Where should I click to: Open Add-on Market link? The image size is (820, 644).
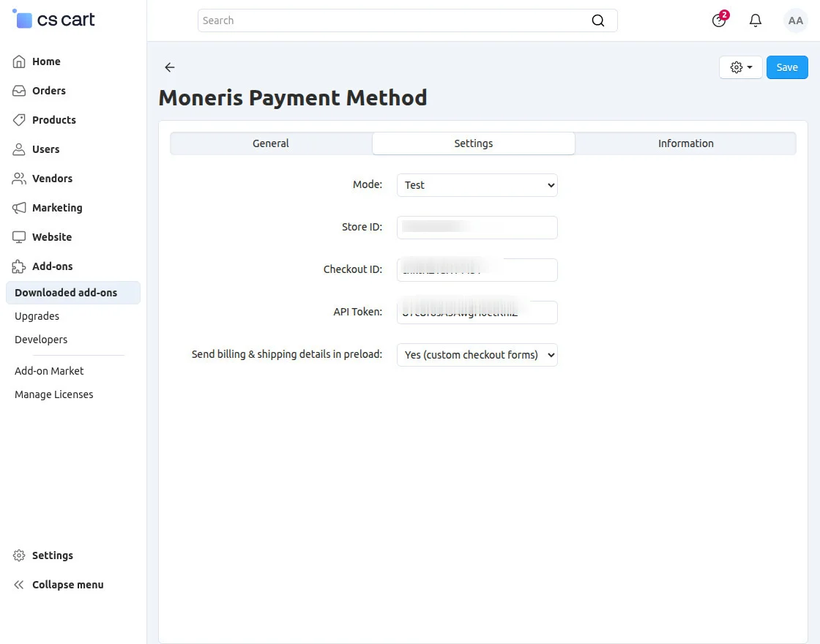click(49, 371)
